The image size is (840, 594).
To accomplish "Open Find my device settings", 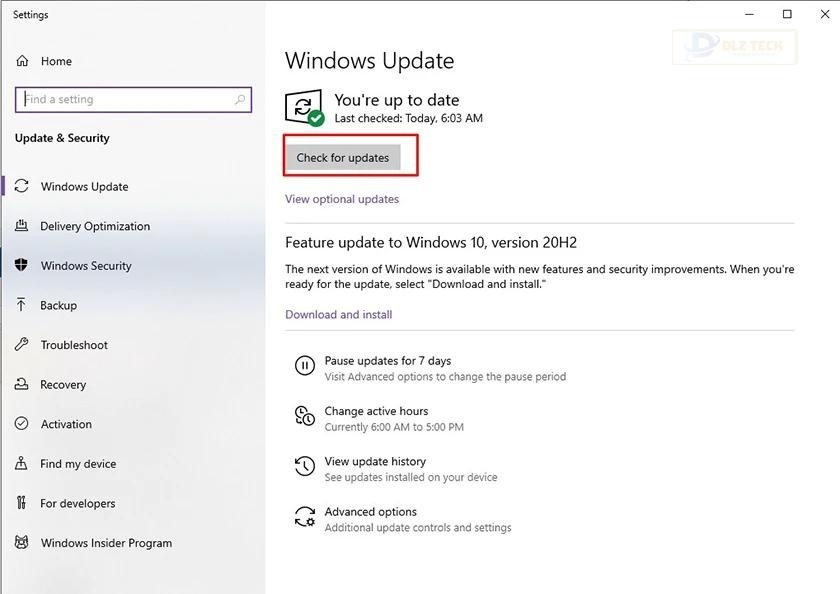I will tap(78, 464).
